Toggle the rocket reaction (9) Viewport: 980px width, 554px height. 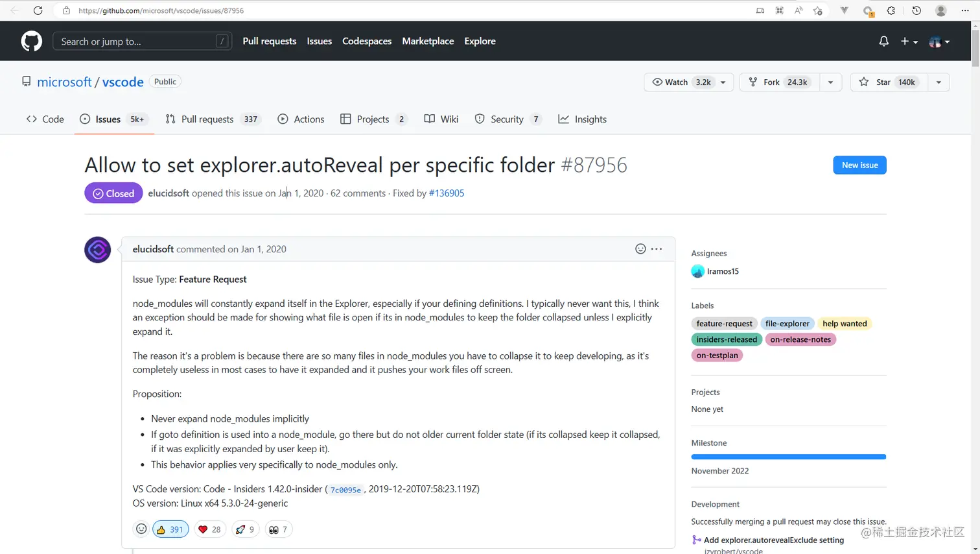pyautogui.click(x=245, y=529)
